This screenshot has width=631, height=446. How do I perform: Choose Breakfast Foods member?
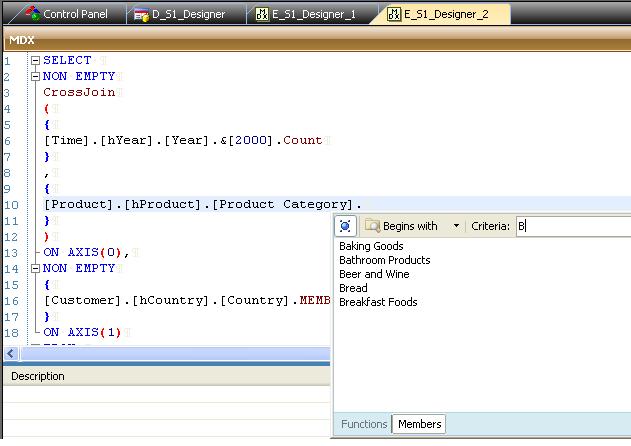click(378, 302)
